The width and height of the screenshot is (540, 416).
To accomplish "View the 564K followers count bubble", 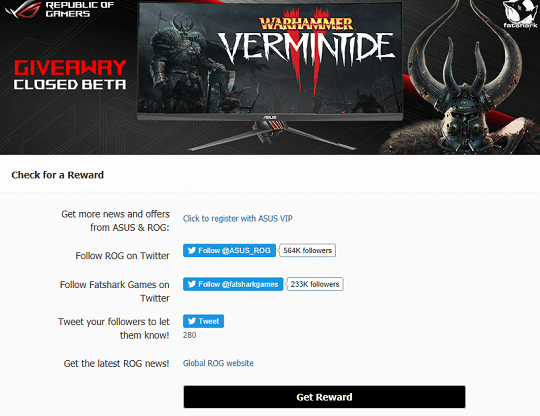I will coord(308,250).
